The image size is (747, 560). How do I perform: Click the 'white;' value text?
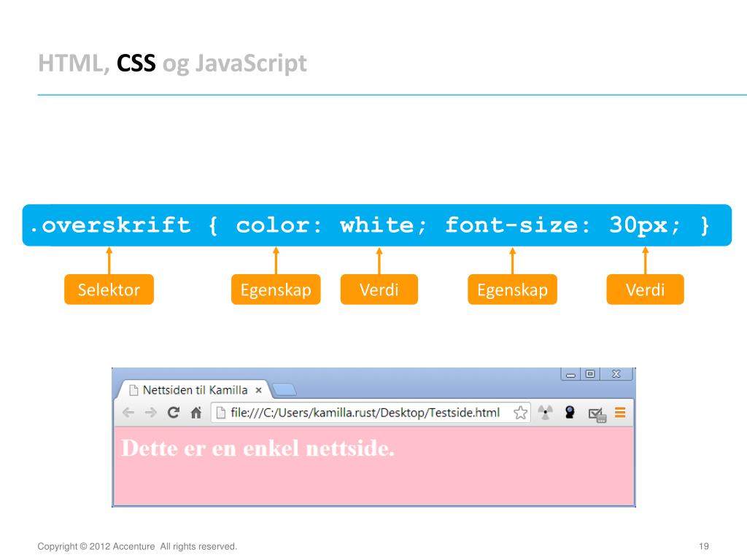[x=383, y=225]
